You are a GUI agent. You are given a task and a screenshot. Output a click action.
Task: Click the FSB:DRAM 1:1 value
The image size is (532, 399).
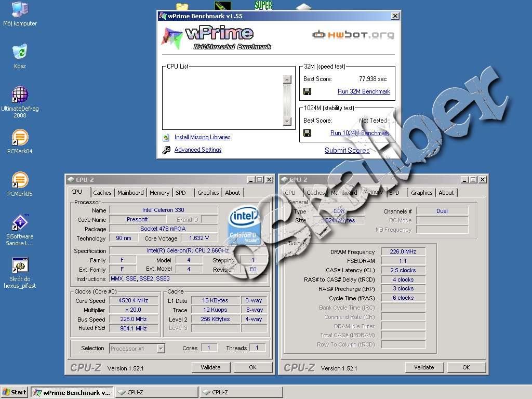(403, 261)
